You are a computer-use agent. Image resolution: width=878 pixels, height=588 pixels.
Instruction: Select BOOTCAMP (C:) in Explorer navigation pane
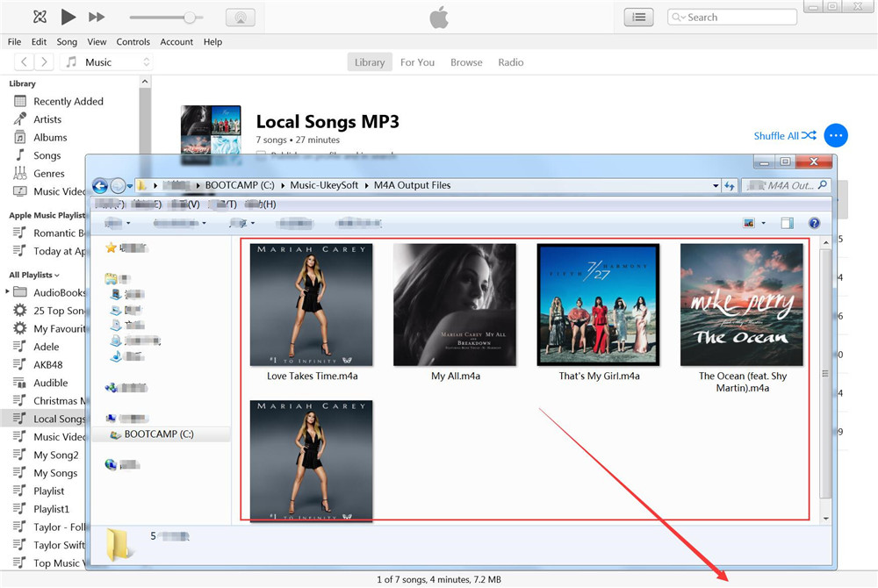(x=161, y=434)
